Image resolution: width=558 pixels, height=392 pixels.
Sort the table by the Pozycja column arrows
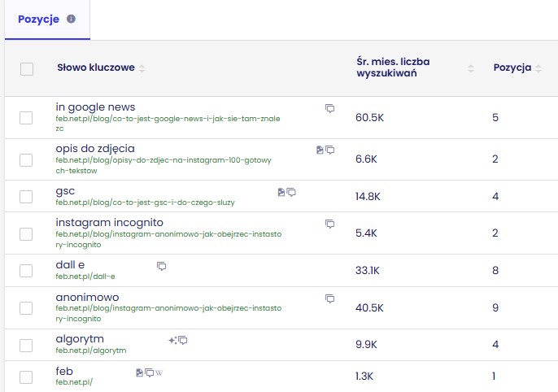(538, 68)
